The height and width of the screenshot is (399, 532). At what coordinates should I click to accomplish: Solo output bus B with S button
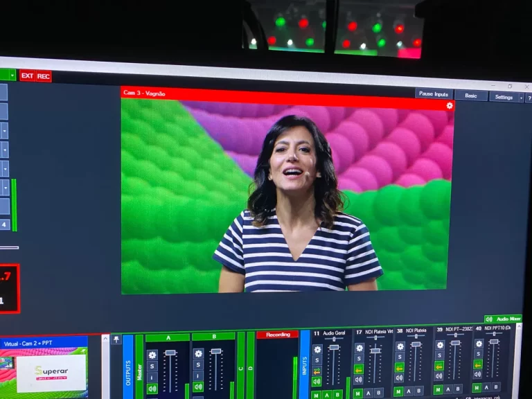pos(198,365)
